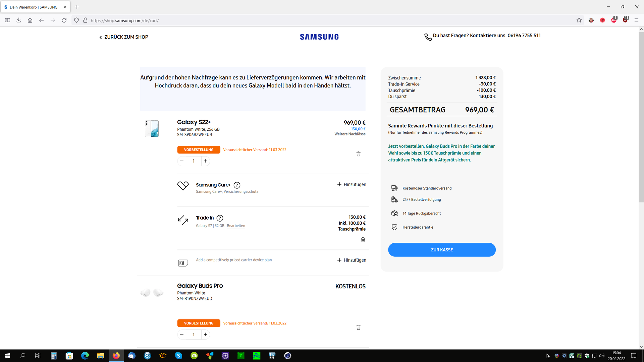Click the Galaxy Buds Pro quantity field

click(x=194, y=335)
